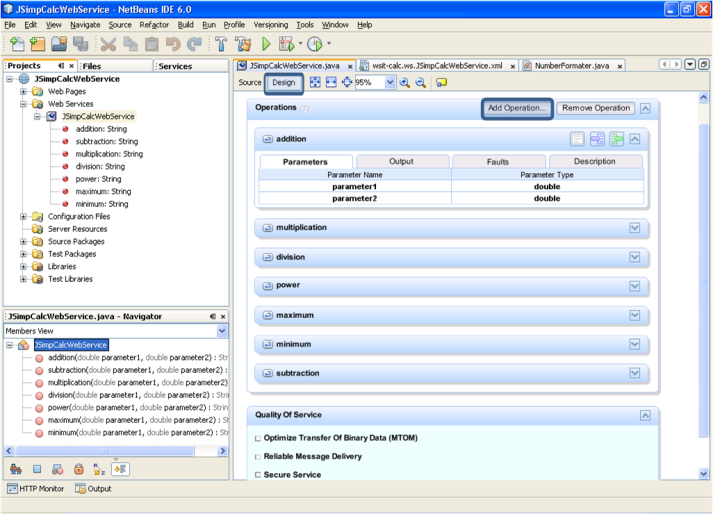The height and width of the screenshot is (514, 713).
Task: Select the Faults tab in addition operation
Action: (498, 161)
